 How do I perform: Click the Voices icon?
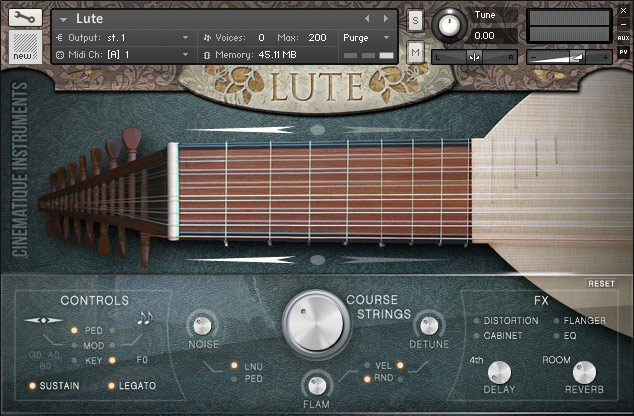(x=207, y=38)
